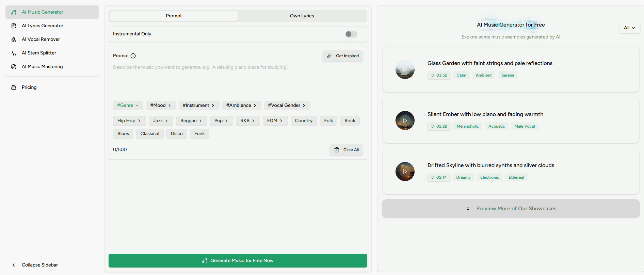Switch to the Own Lyrics tab

302,16
